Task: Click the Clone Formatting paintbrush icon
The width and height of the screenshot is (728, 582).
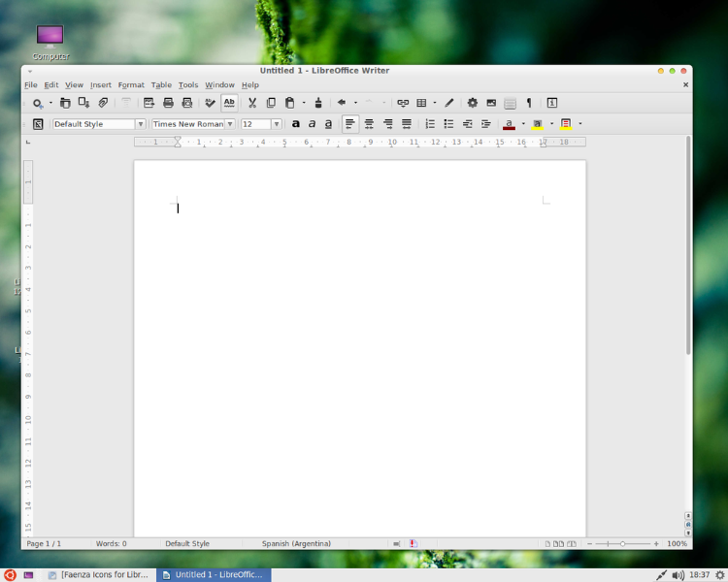Action: coord(318,103)
